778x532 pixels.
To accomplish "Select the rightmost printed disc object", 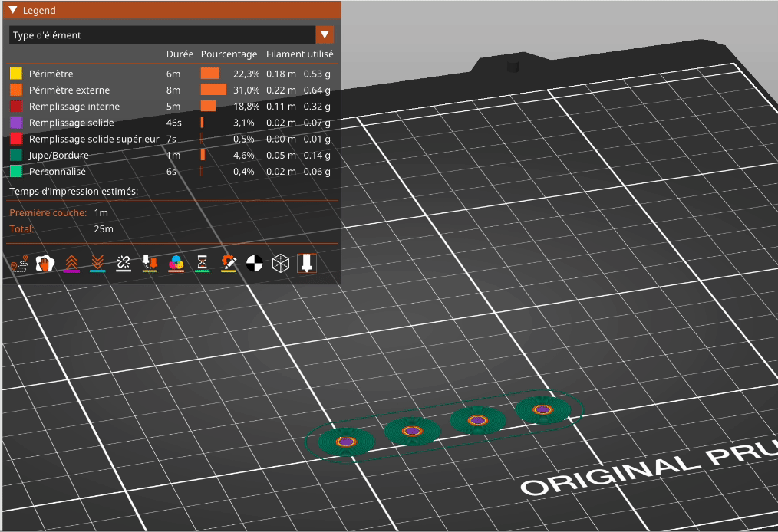I will [x=542, y=410].
